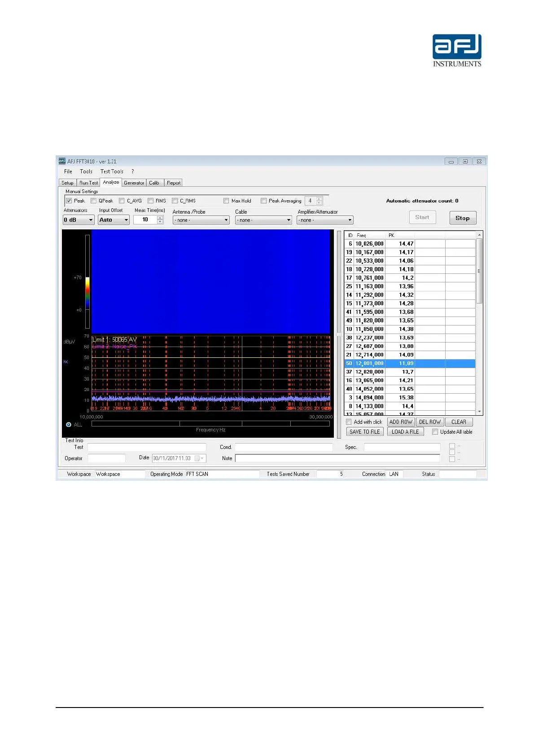Screen dimensions: 534x756
Task: Expand the Antenna/Probe dropdown
Action: 201,220
